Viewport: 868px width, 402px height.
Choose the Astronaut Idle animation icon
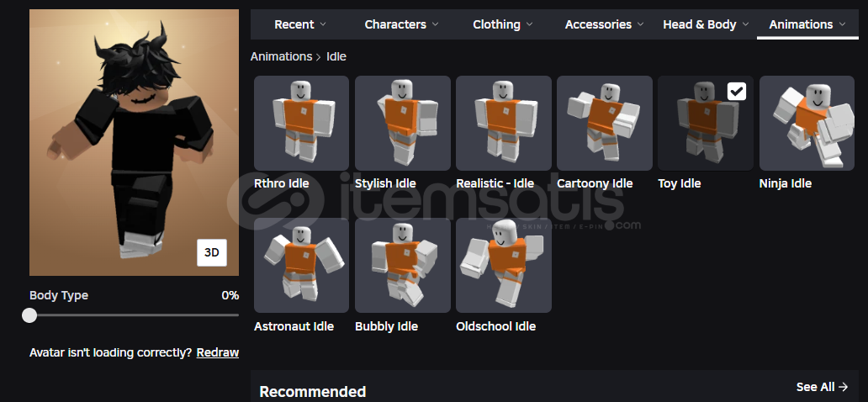301,265
